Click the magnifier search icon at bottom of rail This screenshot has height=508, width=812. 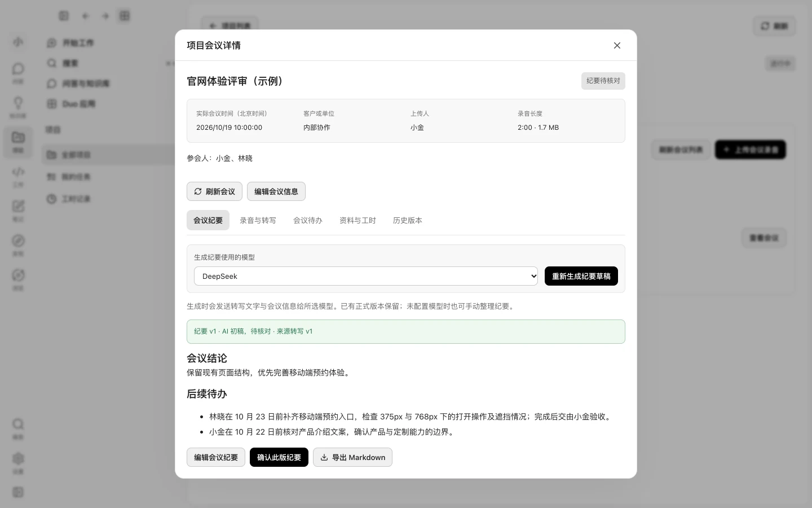(x=18, y=424)
